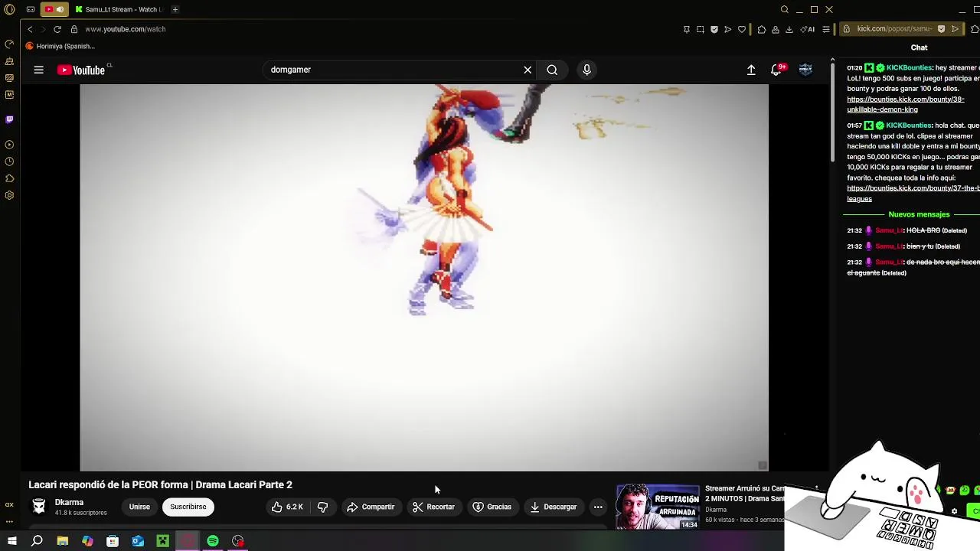This screenshot has height=551, width=980.
Task: Launch Spotify from the taskbar
Action: tap(213, 541)
